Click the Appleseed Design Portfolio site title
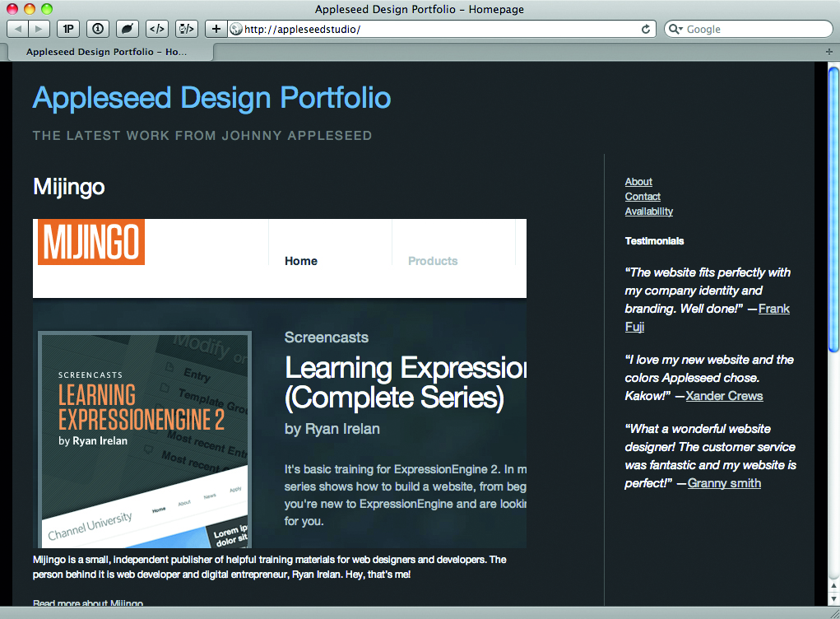The width and height of the screenshot is (840, 619). 211,98
